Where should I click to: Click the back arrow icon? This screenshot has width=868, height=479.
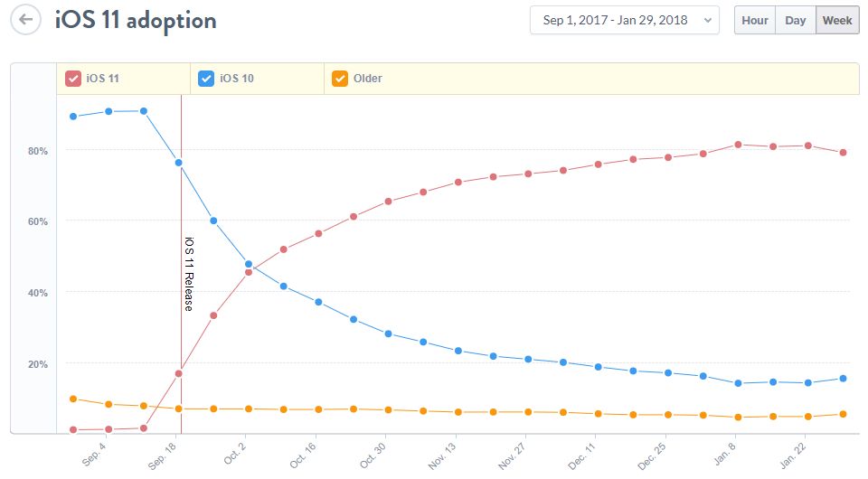tap(26, 20)
